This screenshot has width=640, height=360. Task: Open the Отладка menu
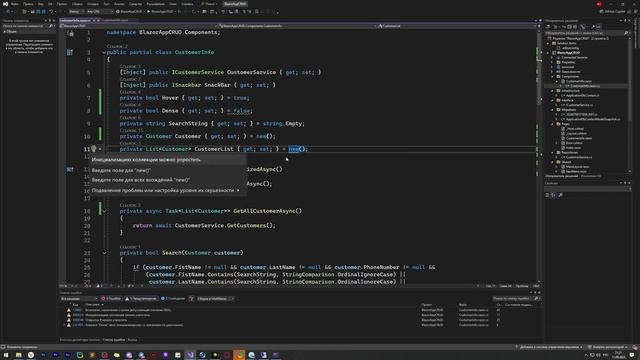(x=93, y=4)
